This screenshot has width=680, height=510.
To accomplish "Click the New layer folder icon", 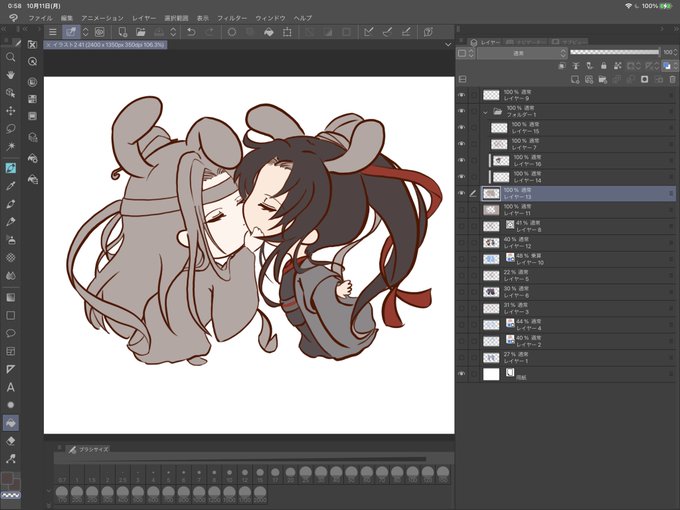I will (x=603, y=79).
